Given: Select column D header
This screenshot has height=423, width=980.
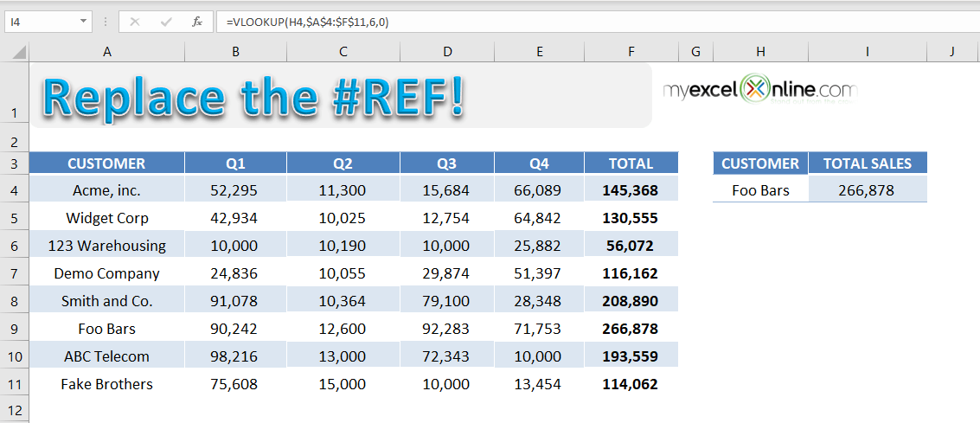Looking at the screenshot, I should (x=447, y=53).
